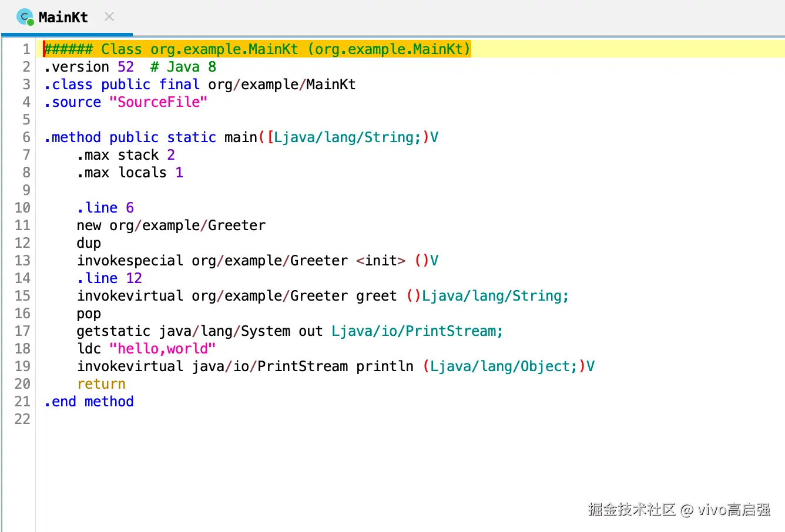The height and width of the screenshot is (532, 785).
Task: Click the '.version 52' text
Action: coord(89,67)
